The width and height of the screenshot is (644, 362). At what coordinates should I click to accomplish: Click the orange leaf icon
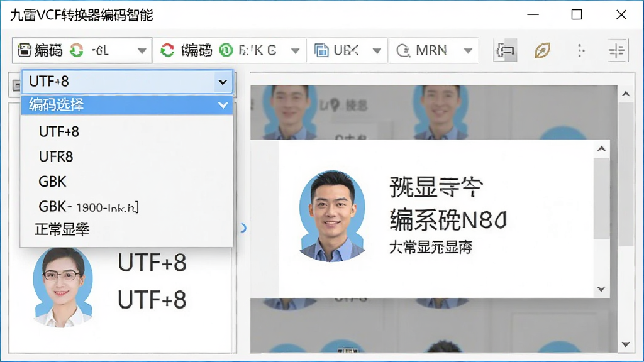pos(542,50)
